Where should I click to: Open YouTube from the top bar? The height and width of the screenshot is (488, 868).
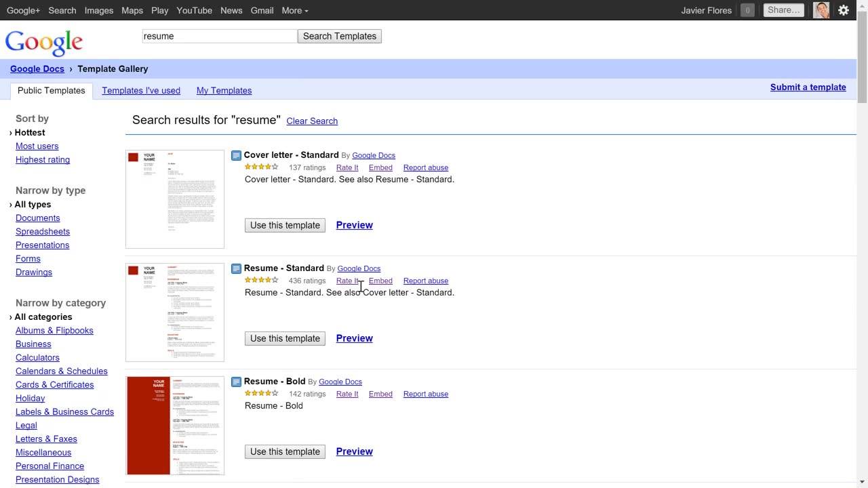pos(195,10)
